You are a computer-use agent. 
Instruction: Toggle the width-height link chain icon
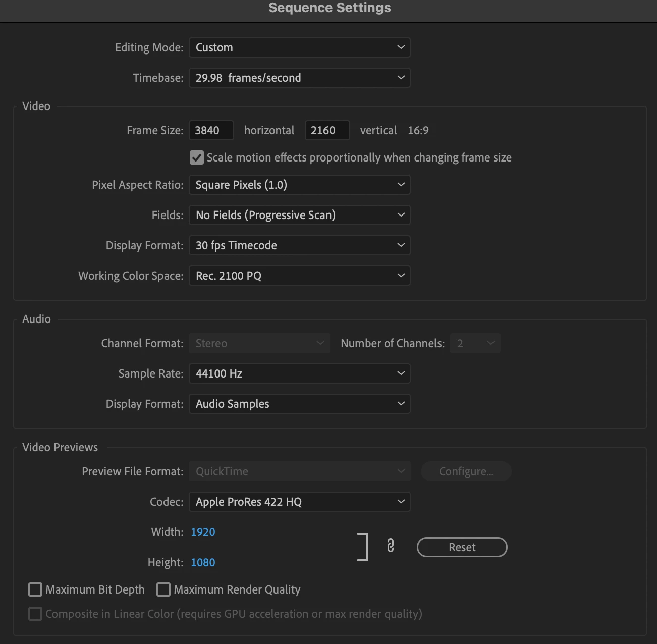(390, 546)
